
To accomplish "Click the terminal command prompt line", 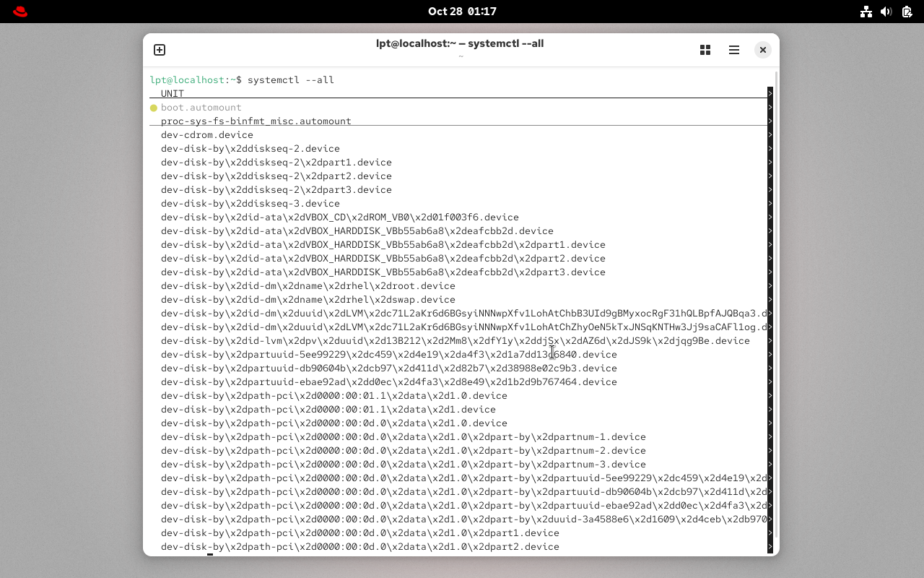I will coord(240,79).
